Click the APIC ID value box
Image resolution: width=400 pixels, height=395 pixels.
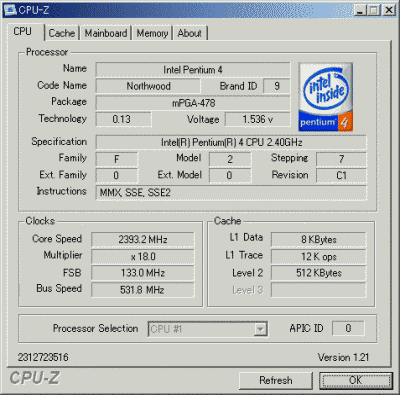point(348,328)
